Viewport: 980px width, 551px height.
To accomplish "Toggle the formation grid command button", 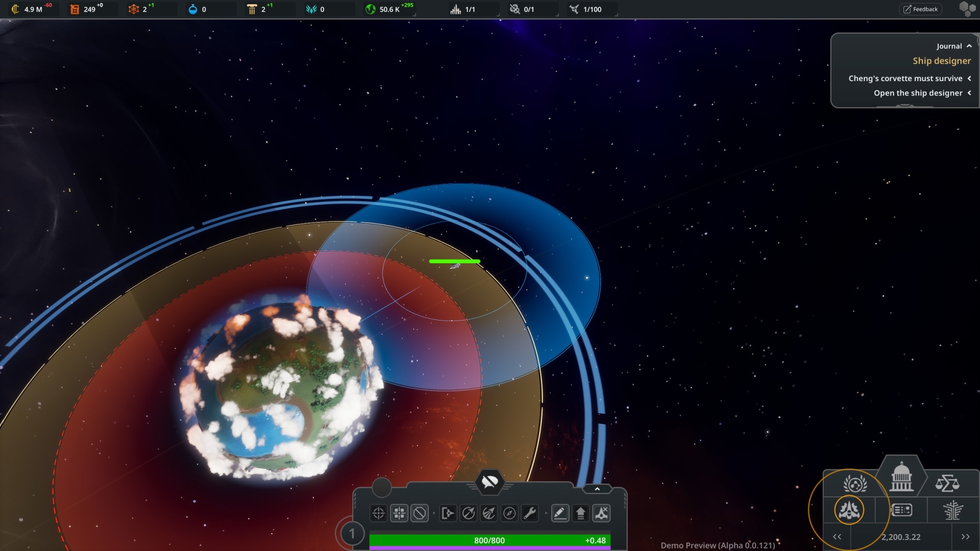I will pos(399,513).
